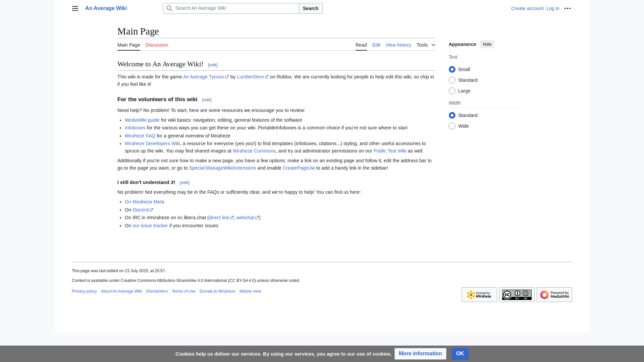This screenshot has height=362, width=644.
Task: Click the An Average Wiki site title
Action: coord(106,8)
